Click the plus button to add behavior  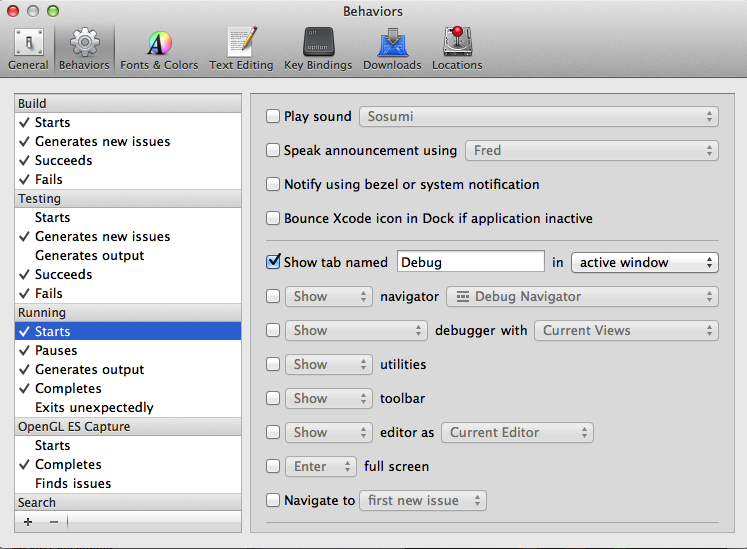[x=28, y=522]
